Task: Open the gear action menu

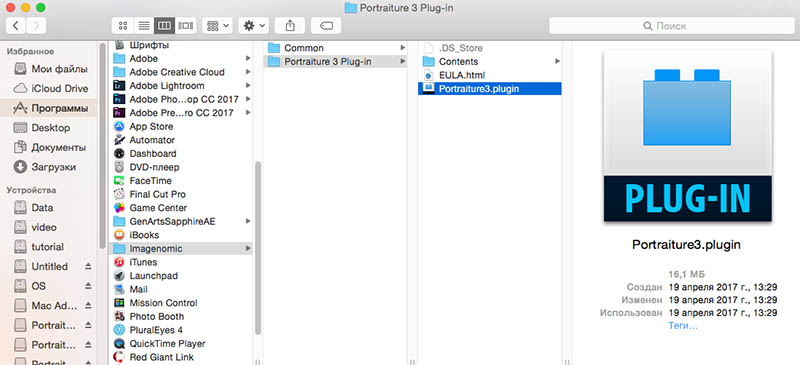Action: [254, 26]
